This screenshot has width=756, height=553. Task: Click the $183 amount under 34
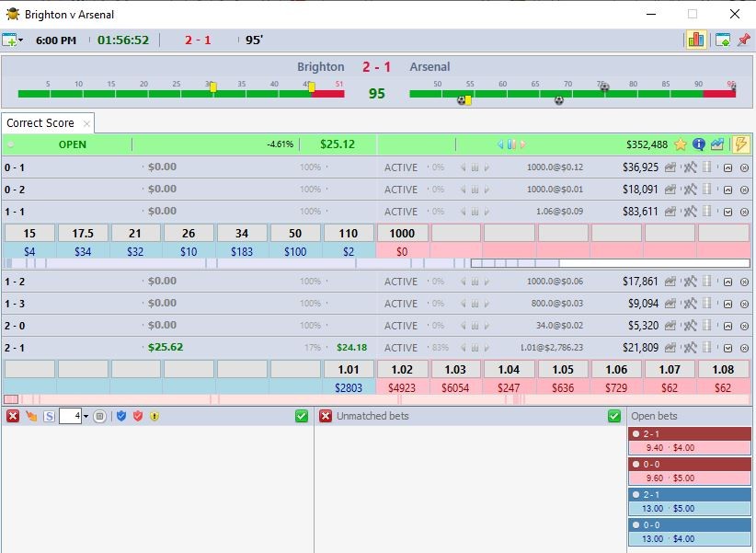242,251
